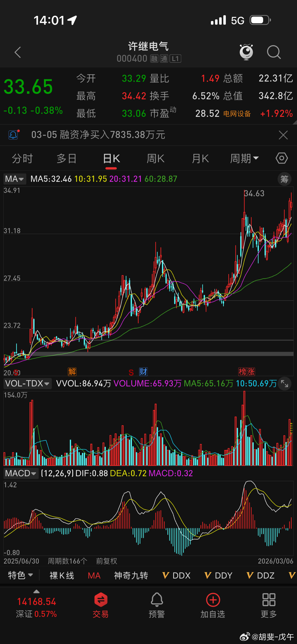Tap the notification bell icon
Viewport: 297px width, 644px height.
[13, 135]
